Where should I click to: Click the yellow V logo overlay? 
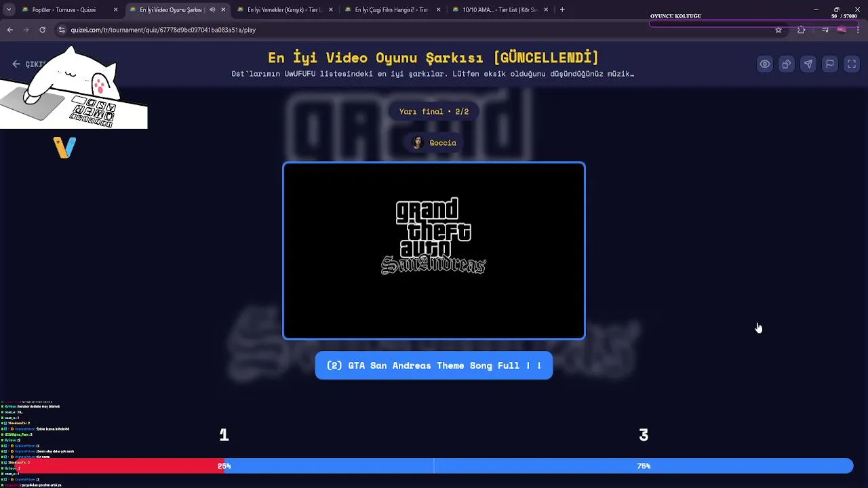pos(64,147)
